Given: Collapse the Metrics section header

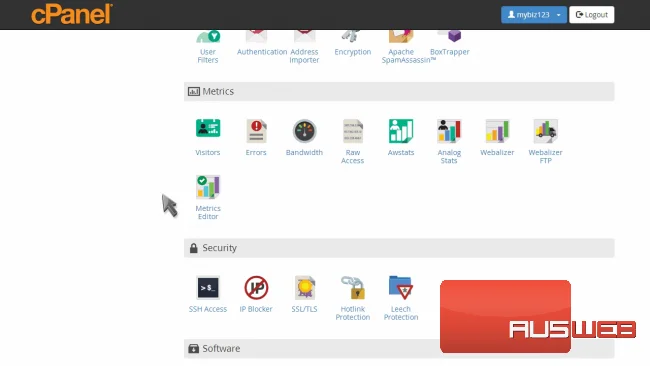Looking at the screenshot, I should tap(399, 91).
